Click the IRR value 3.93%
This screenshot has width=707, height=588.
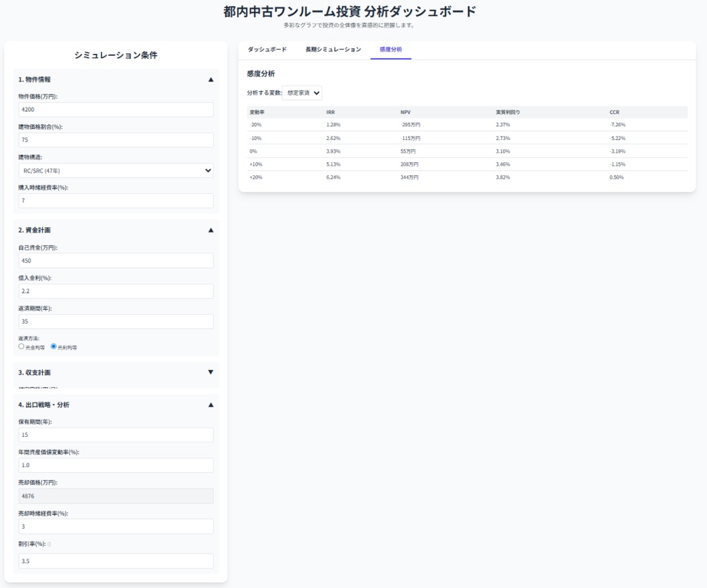click(333, 151)
